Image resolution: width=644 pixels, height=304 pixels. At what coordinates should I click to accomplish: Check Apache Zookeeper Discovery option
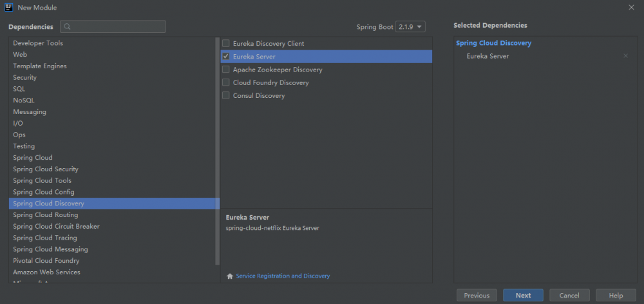(x=226, y=70)
